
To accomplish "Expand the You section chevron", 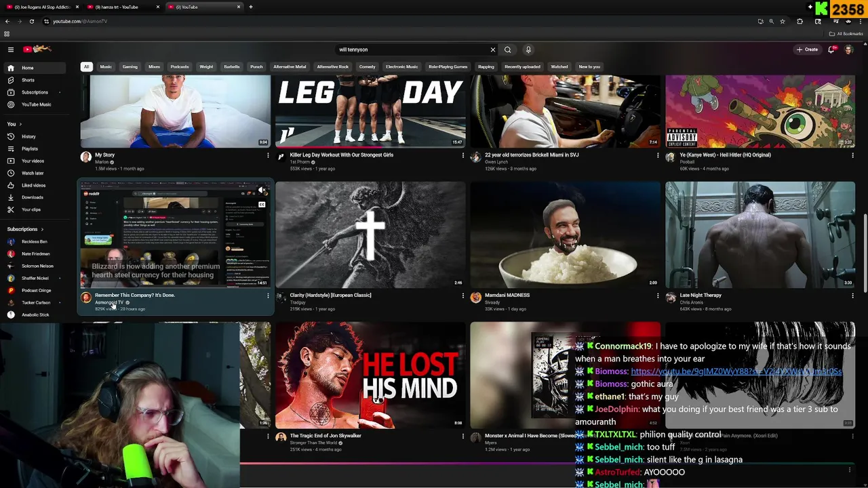I will pos(20,124).
